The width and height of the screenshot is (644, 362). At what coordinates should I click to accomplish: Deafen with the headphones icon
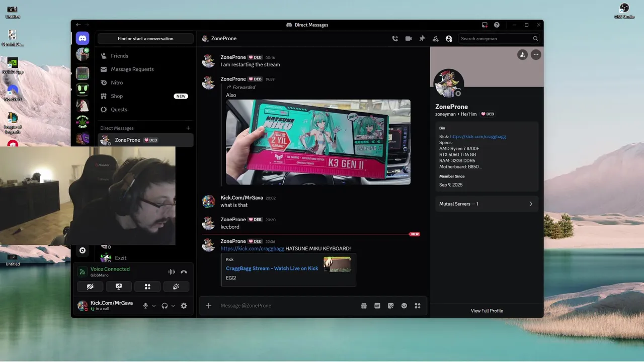pos(165,306)
